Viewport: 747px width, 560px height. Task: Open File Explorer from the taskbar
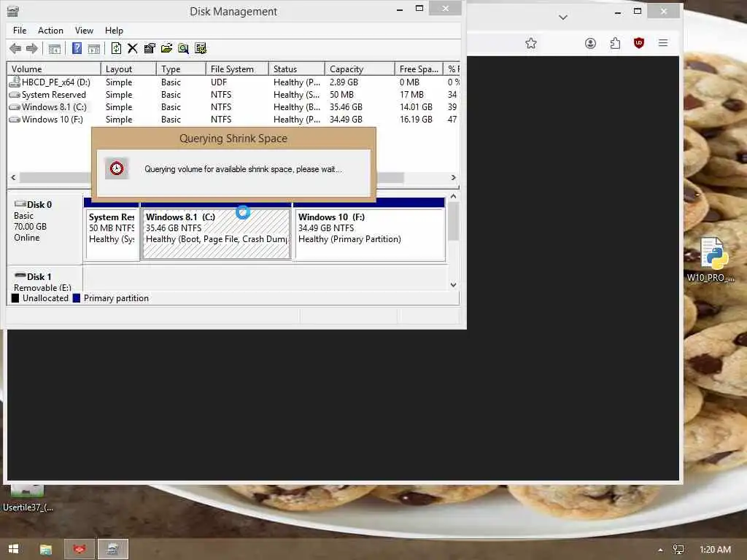46,549
